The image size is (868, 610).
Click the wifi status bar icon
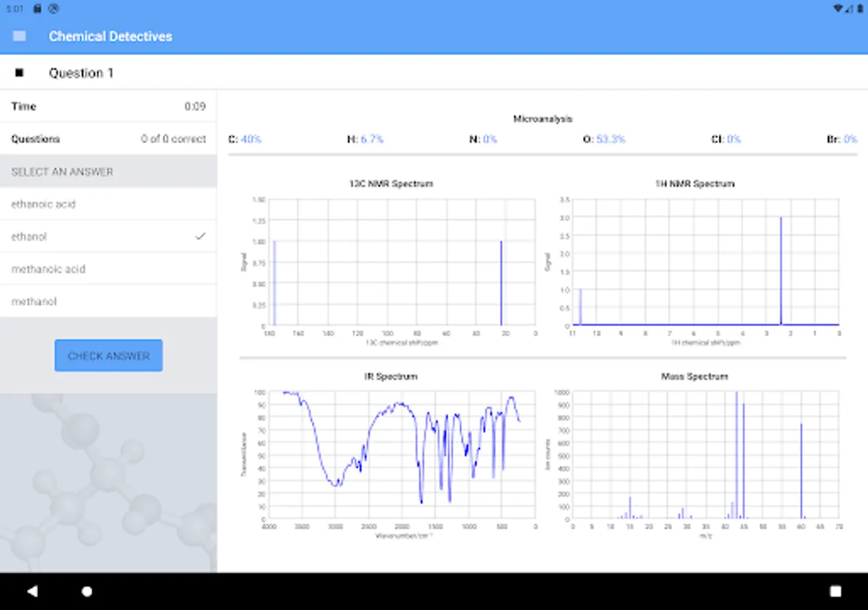[x=839, y=9]
